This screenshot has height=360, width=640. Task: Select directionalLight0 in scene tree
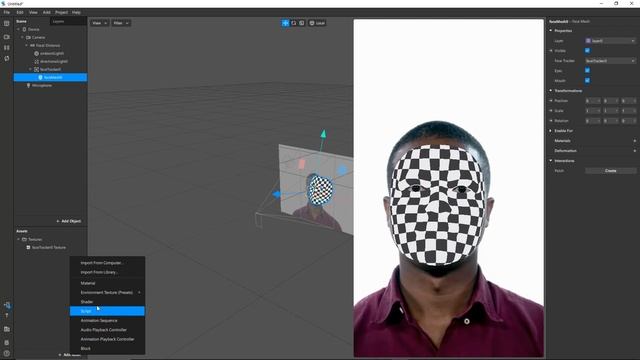54,61
